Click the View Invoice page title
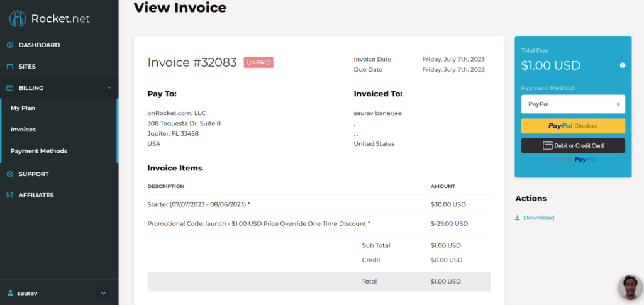This screenshot has height=305, width=644. point(180,8)
